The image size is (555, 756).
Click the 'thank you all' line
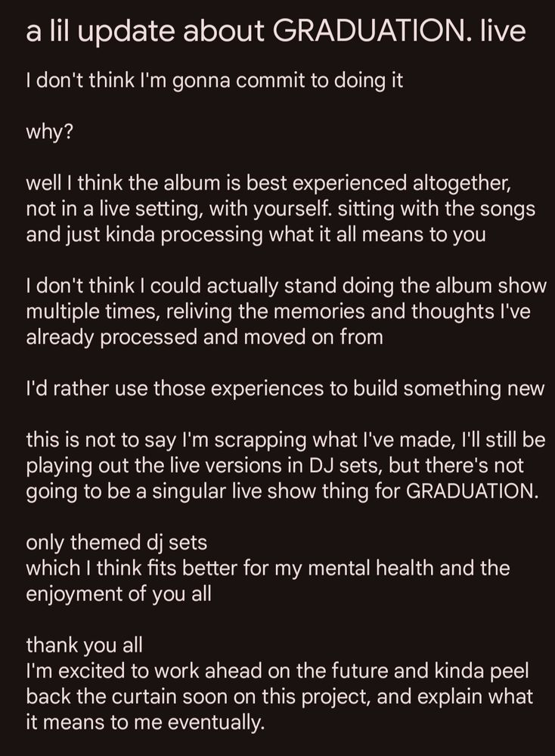pyautogui.click(x=85, y=645)
